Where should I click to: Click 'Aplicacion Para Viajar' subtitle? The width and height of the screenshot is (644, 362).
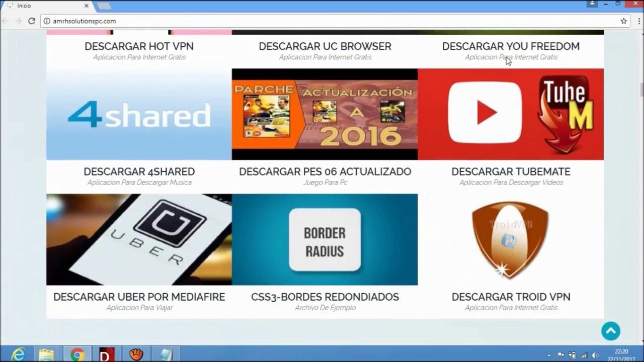(x=139, y=308)
